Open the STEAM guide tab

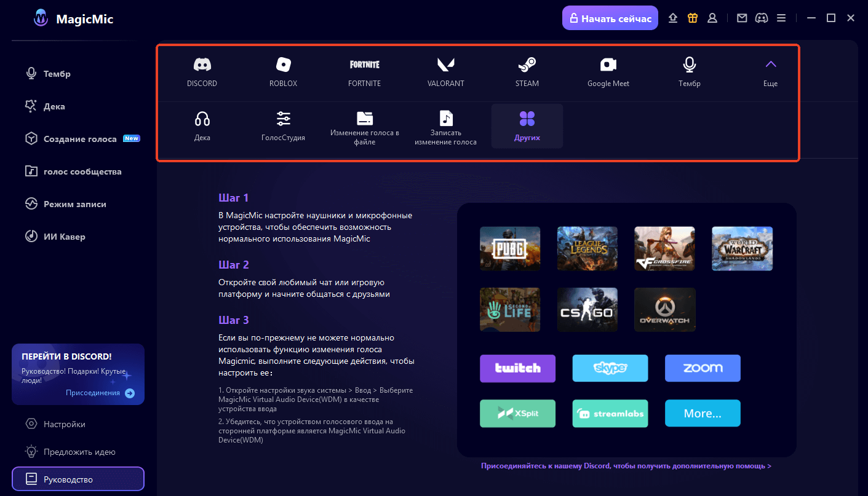pyautogui.click(x=527, y=73)
